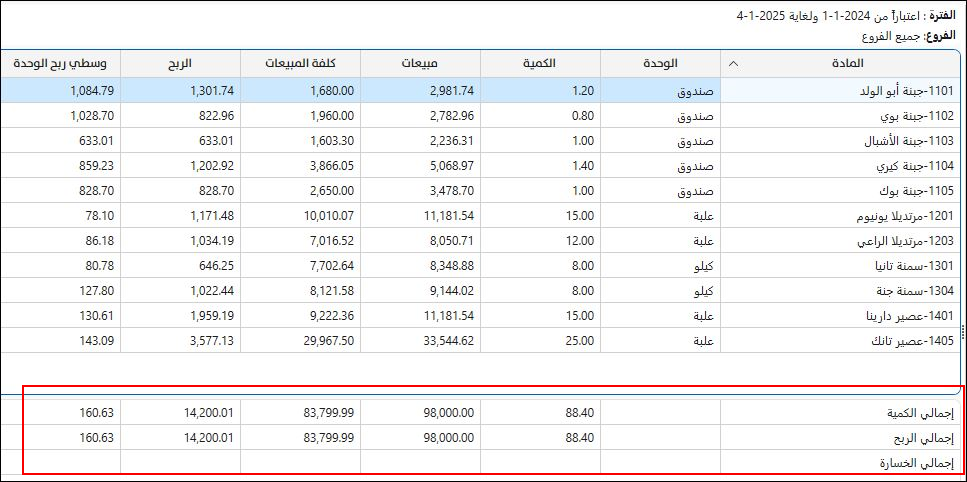Click profit value 646.25
The width and height of the screenshot is (967, 482).
click(x=218, y=266)
